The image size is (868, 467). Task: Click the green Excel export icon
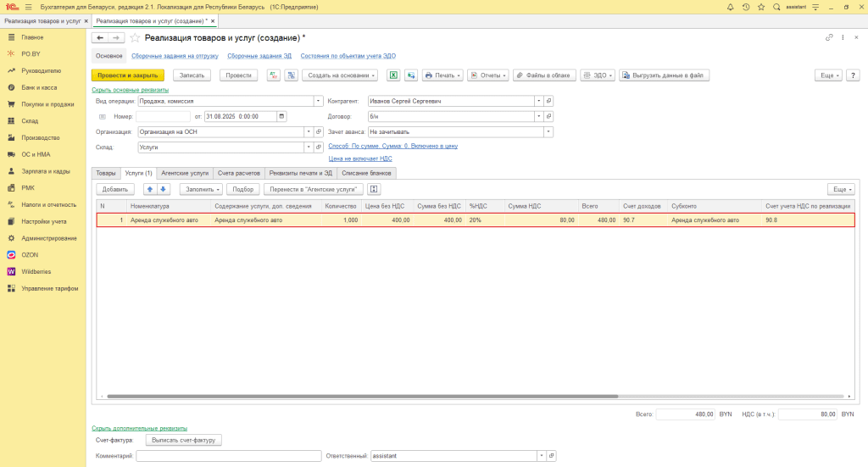[393, 75]
